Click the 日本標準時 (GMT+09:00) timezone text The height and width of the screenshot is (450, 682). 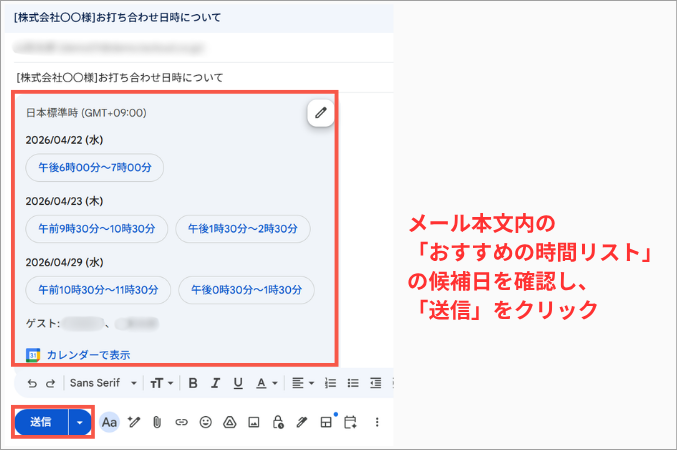[x=86, y=113]
